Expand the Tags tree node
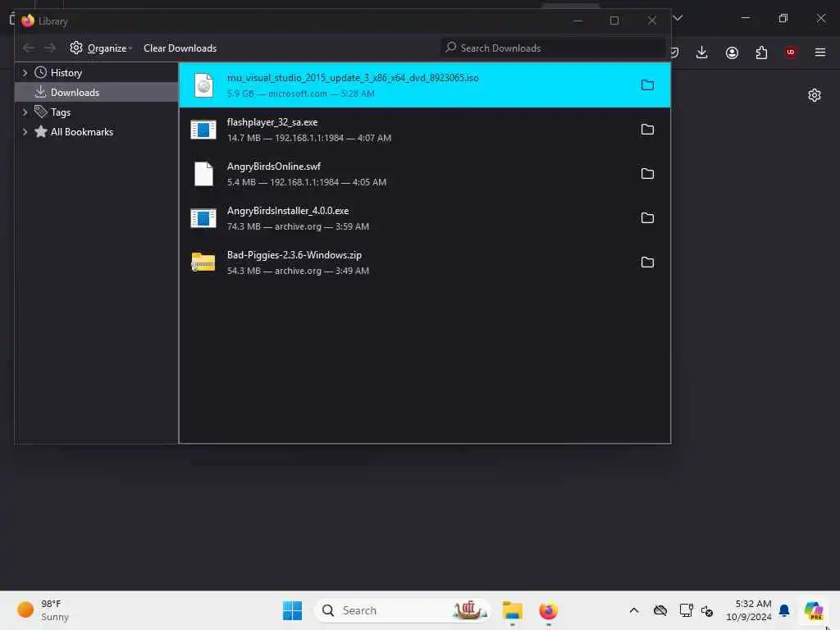 point(25,112)
